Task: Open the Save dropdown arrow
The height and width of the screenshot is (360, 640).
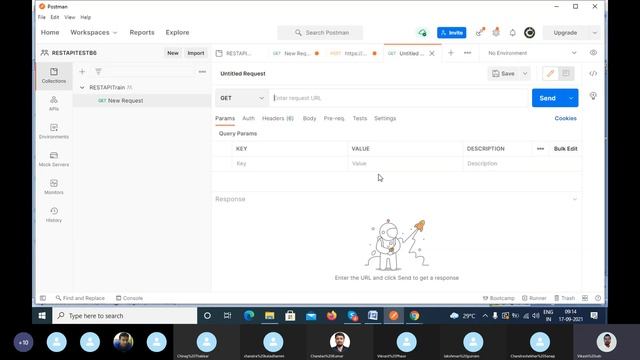Action: tap(525, 73)
